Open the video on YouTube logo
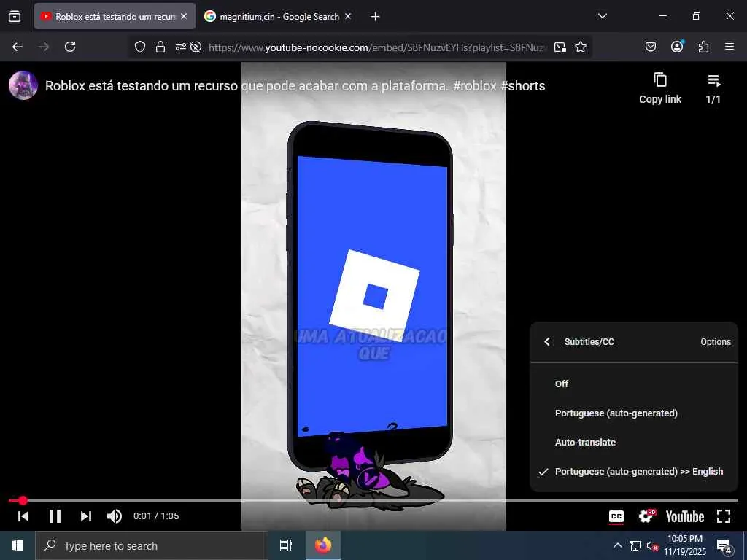The width and height of the screenshot is (747, 560). (x=684, y=517)
